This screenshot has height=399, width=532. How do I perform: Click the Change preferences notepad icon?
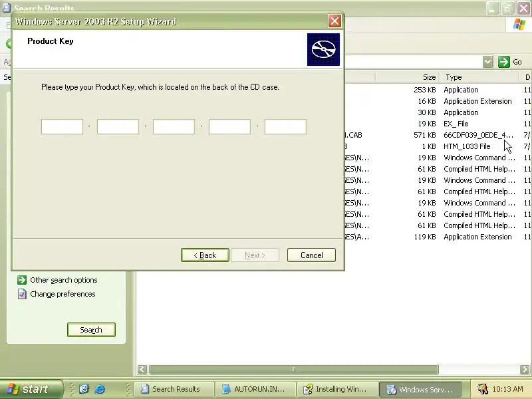tap(22, 294)
